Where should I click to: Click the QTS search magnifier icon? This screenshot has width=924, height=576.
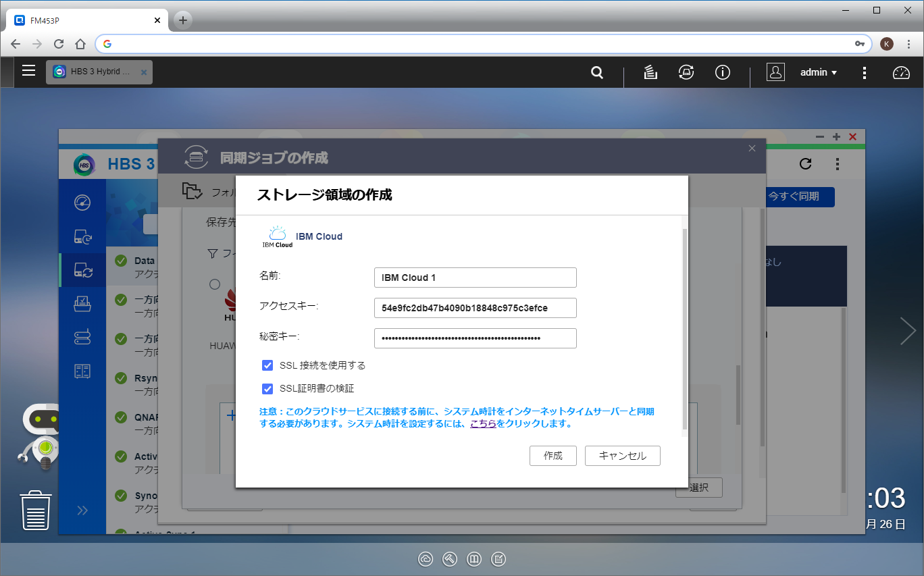pyautogui.click(x=597, y=72)
